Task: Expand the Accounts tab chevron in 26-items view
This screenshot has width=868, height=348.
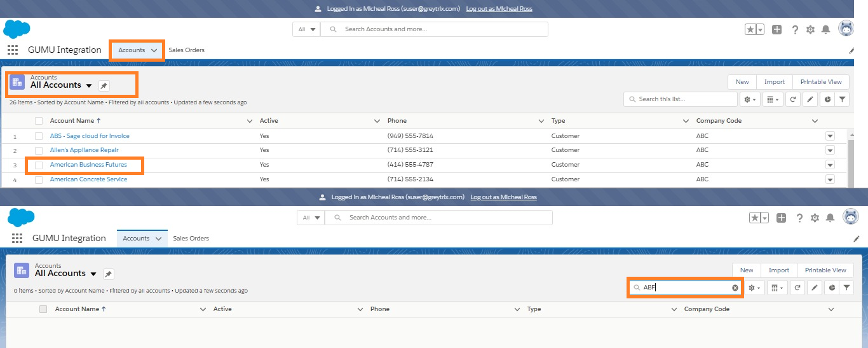Action: point(154,50)
